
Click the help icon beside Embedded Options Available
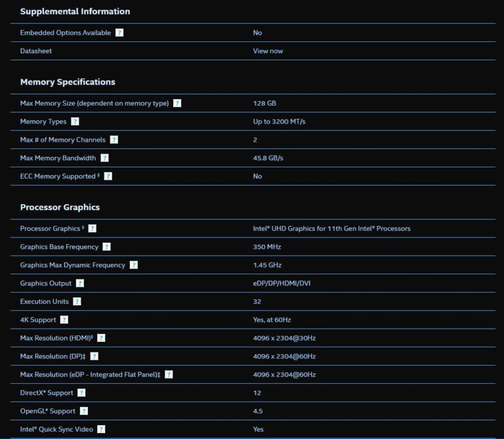point(119,33)
